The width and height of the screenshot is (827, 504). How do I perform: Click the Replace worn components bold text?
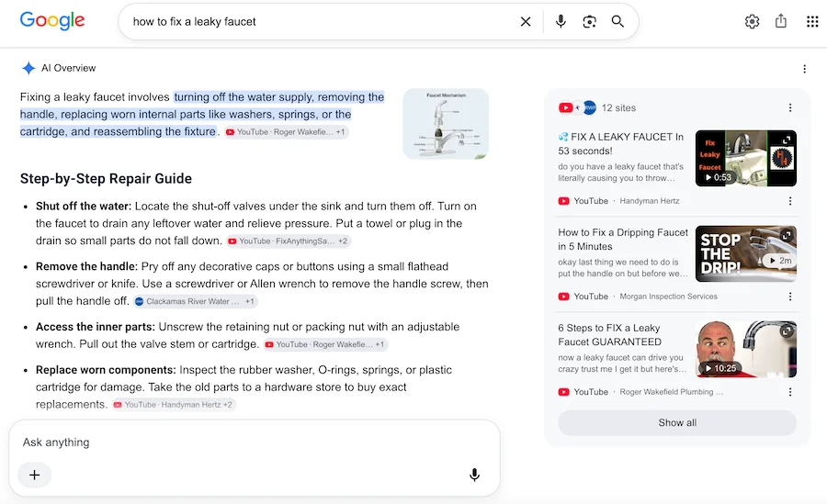(106, 370)
